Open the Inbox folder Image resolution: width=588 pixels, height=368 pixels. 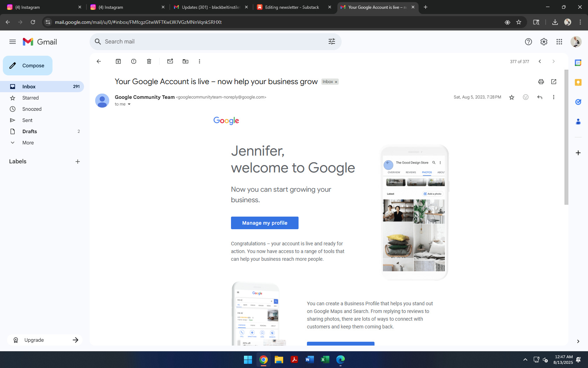[x=42, y=87]
